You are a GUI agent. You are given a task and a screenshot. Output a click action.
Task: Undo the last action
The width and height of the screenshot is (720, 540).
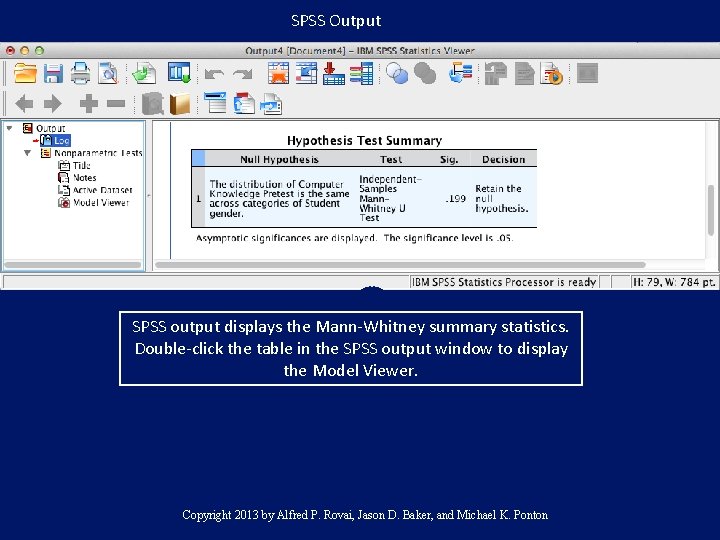tap(214, 74)
